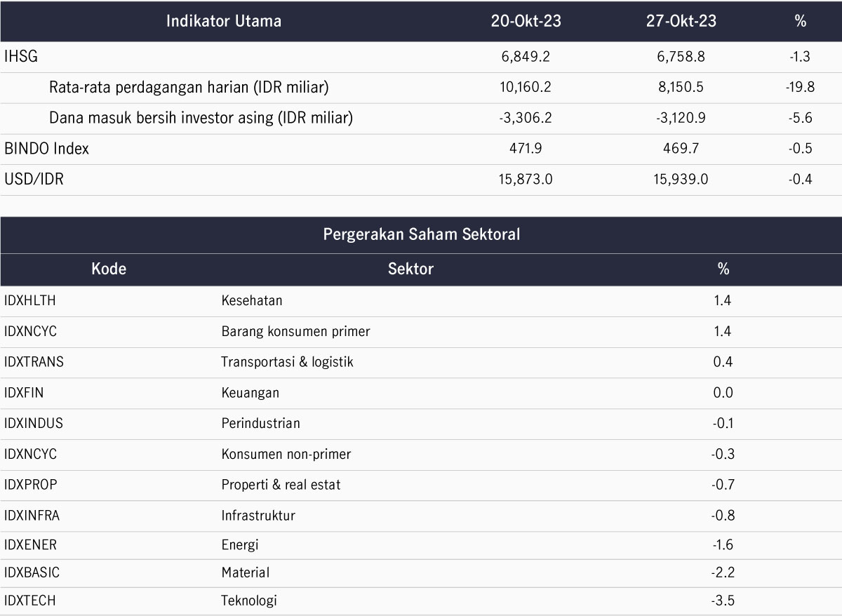Viewport: 842px width, 616px height.
Task: Select Rata-rata perdagangan harian row label
Action: tap(189, 88)
